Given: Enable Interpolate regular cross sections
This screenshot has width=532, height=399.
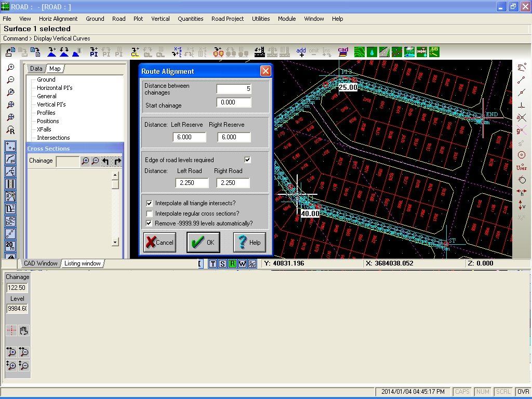Looking at the screenshot, I should tap(149, 214).
